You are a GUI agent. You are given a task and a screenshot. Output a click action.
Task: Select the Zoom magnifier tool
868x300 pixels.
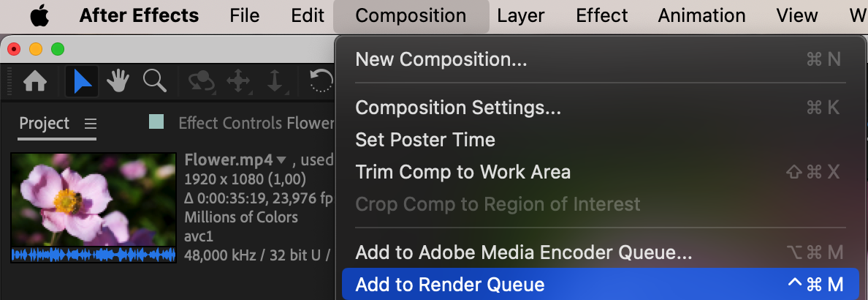click(154, 81)
